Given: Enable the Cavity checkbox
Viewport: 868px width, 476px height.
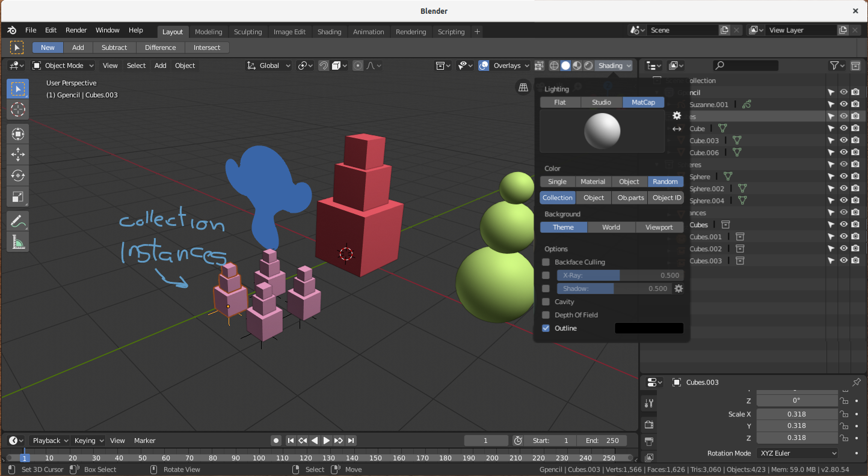Looking at the screenshot, I should point(546,302).
